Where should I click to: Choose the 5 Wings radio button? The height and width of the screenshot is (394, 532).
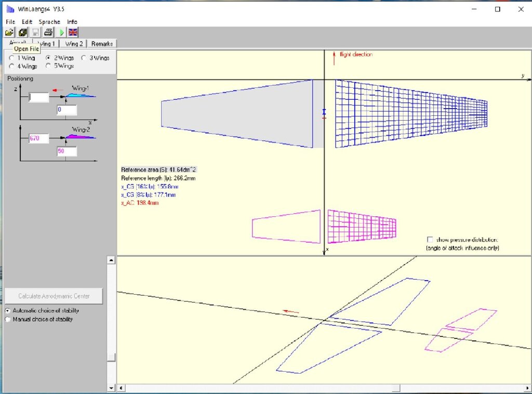(48, 66)
